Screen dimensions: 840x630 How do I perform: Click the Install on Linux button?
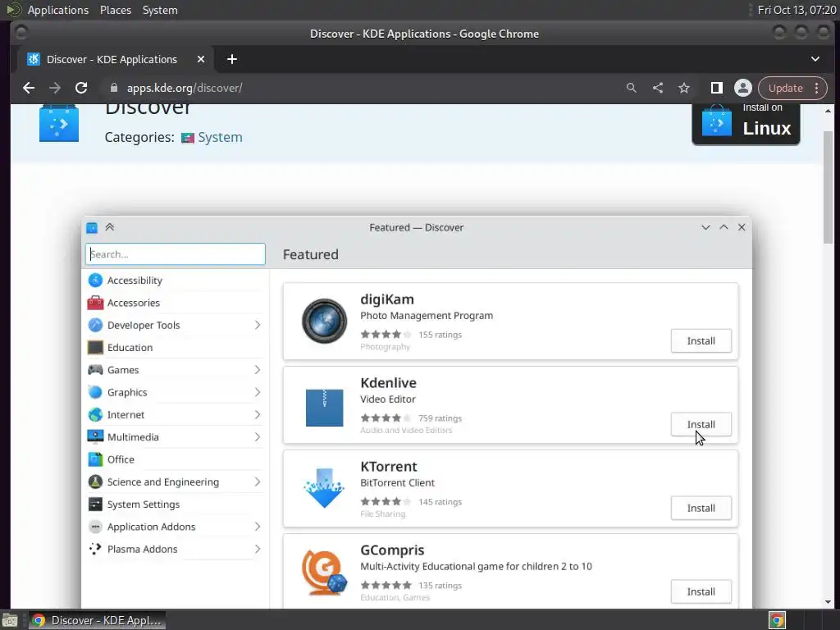[x=746, y=123]
